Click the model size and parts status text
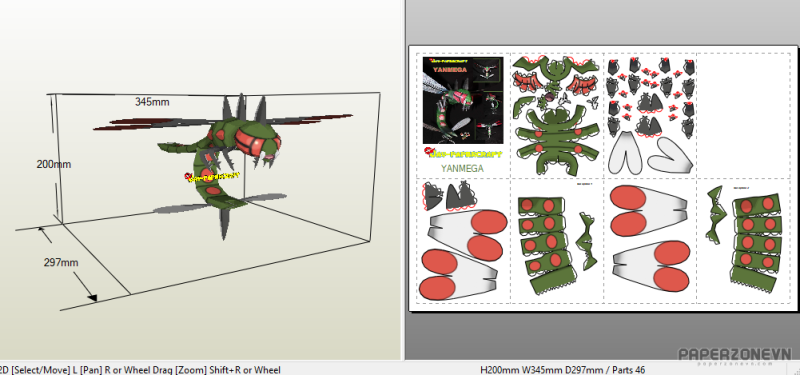This screenshot has height=375, width=800. click(562, 369)
